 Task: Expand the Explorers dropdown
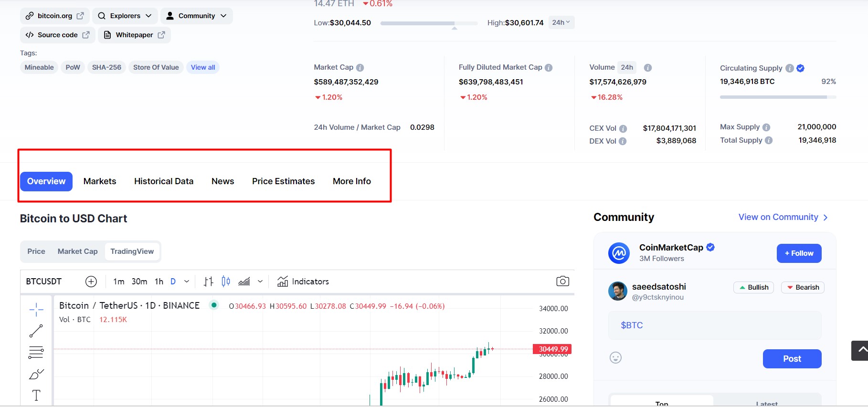click(125, 16)
